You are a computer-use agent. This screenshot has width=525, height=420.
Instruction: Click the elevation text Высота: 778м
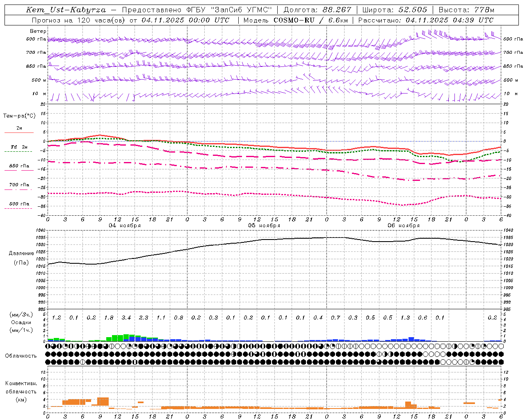(466, 10)
